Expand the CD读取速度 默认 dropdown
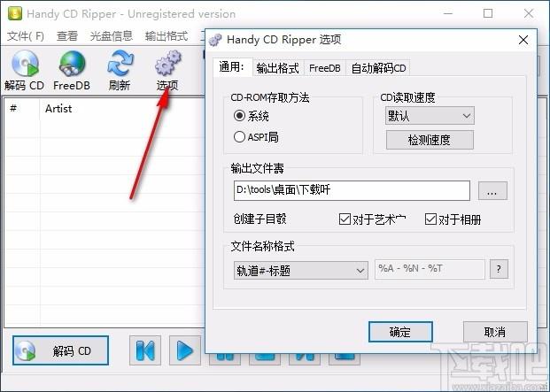The height and width of the screenshot is (392, 550). click(x=430, y=116)
